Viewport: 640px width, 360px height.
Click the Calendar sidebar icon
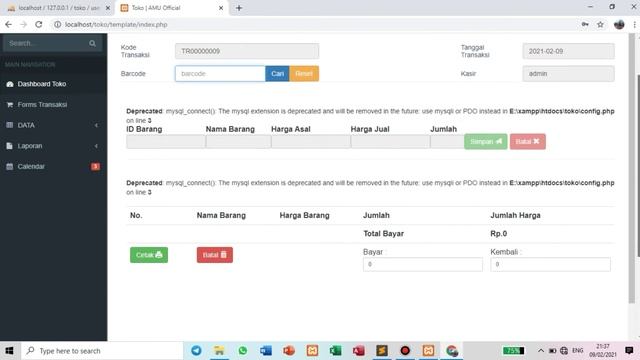(10, 167)
